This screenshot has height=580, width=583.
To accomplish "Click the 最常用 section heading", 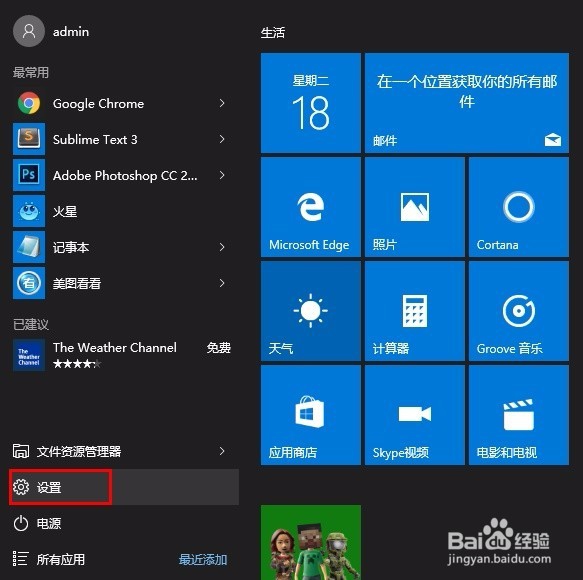I will click(x=31, y=72).
